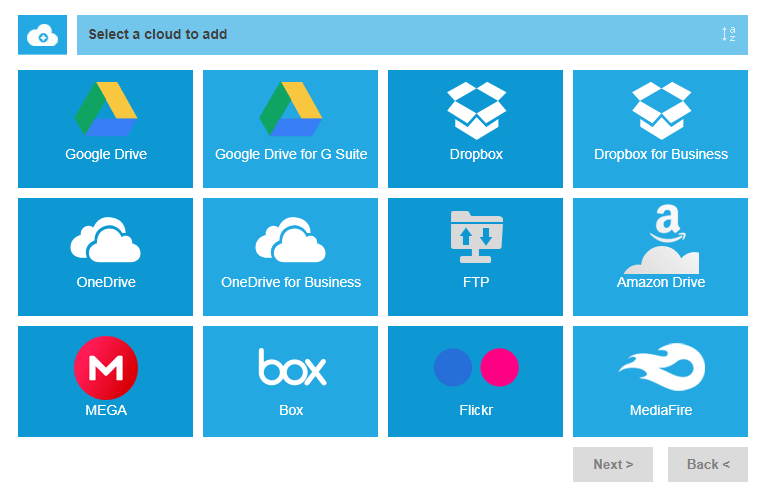Screen dimensions: 765x495
Task: Click the Next > button
Action: pos(613,464)
